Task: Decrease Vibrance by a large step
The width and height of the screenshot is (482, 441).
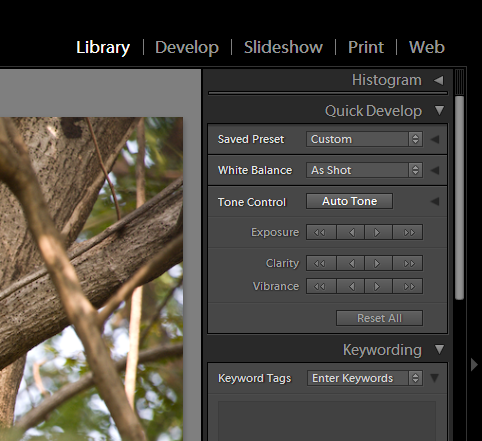Action: coord(321,286)
